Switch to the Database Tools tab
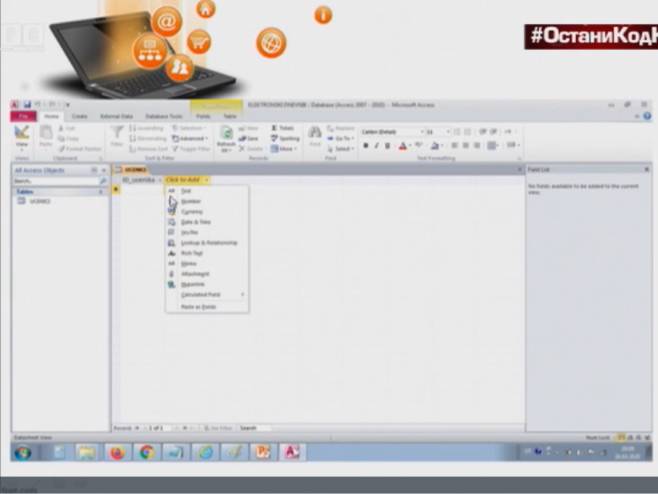The height and width of the screenshot is (494, 658). pyautogui.click(x=164, y=116)
